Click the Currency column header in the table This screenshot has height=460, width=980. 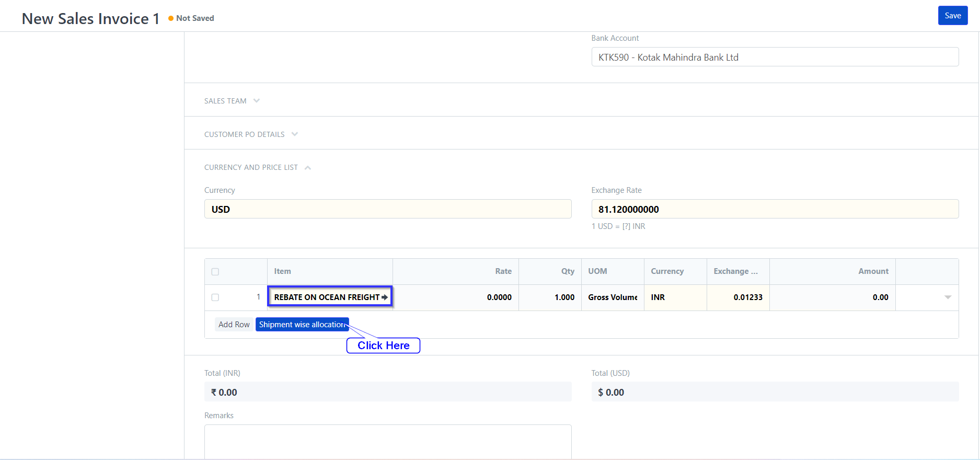675,271
